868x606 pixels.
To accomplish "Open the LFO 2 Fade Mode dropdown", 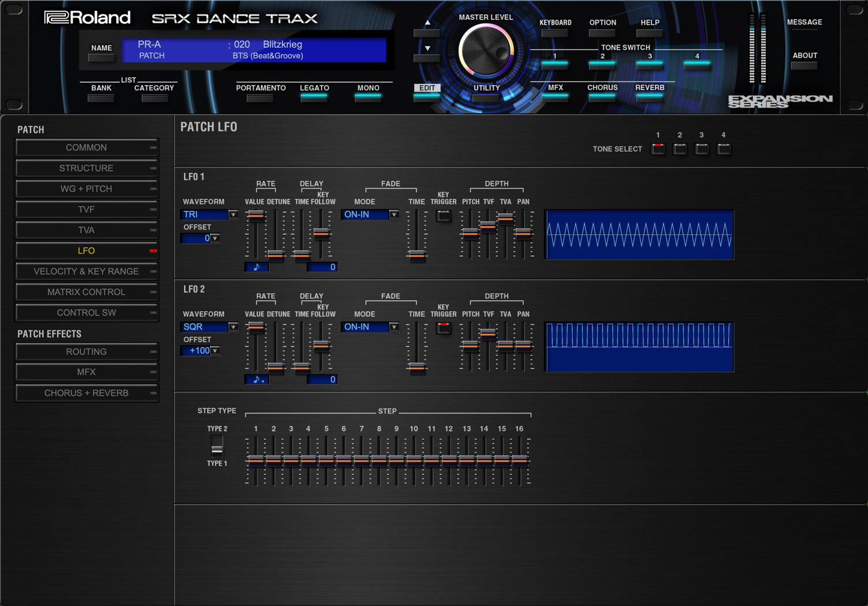I will pyautogui.click(x=393, y=327).
